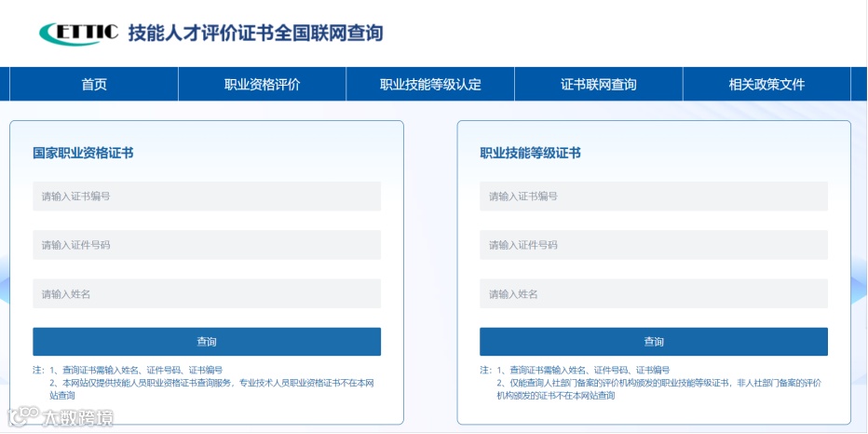Viewport: 868px width, 434px height.
Task: Click the heading 国家职业资格证书
Action: (83, 154)
